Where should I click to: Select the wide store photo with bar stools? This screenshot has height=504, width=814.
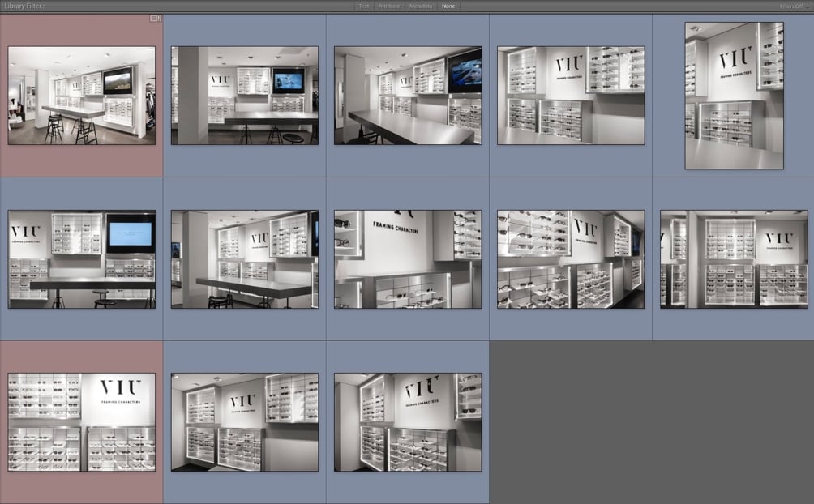coord(82,96)
